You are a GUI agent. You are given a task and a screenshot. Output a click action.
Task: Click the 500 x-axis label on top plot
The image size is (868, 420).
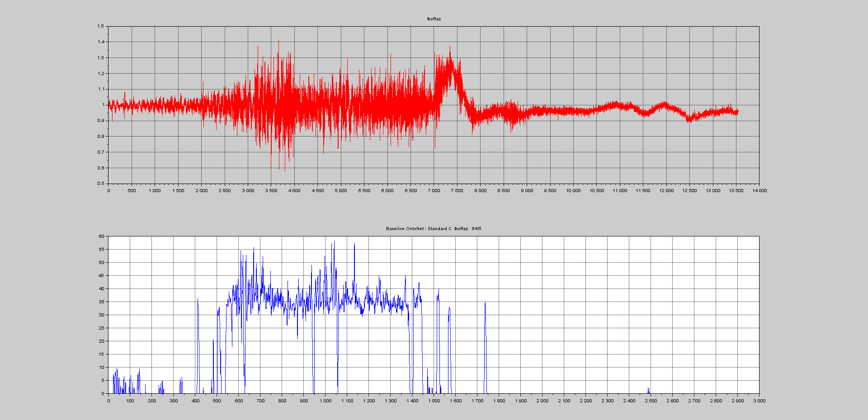click(132, 191)
